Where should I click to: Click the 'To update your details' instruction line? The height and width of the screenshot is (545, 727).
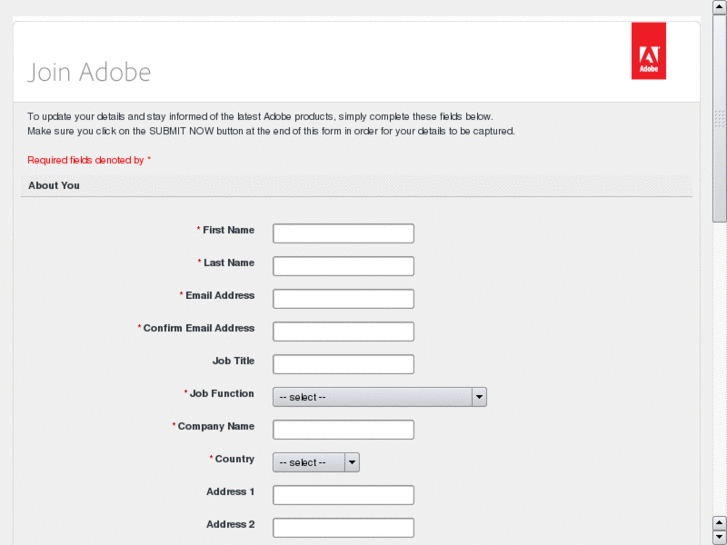[260, 116]
